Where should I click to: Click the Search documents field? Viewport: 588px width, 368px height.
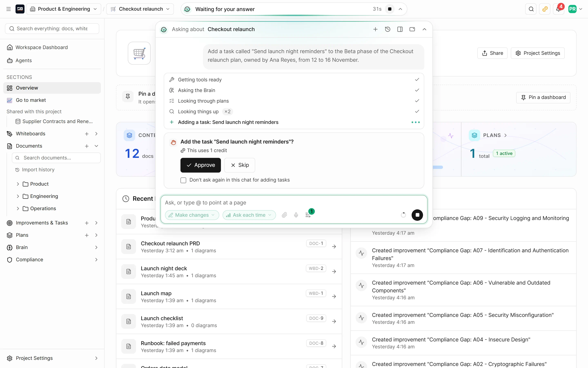(56, 158)
